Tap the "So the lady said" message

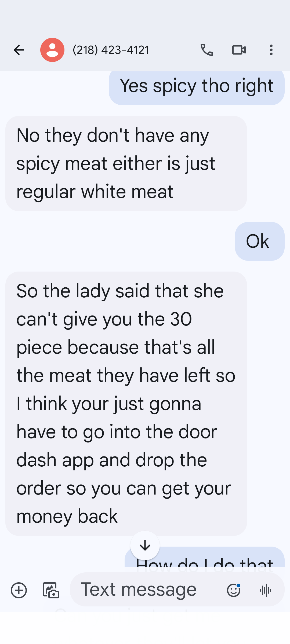(126, 404)
